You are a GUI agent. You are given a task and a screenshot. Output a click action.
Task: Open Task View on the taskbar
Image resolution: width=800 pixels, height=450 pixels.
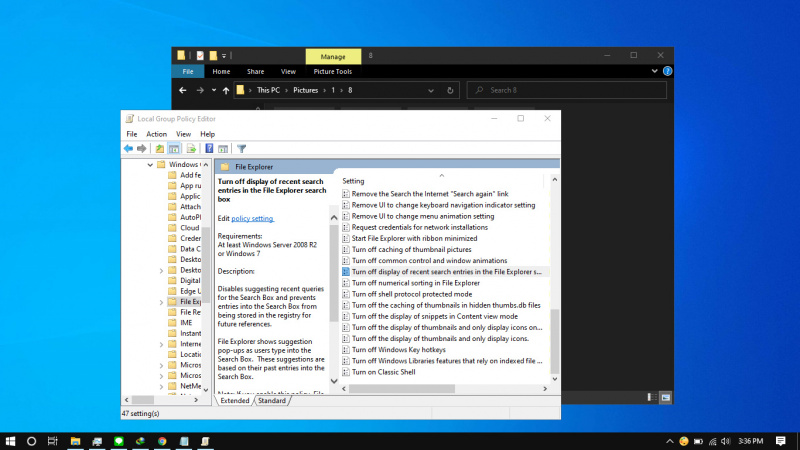tap(53, 441)
